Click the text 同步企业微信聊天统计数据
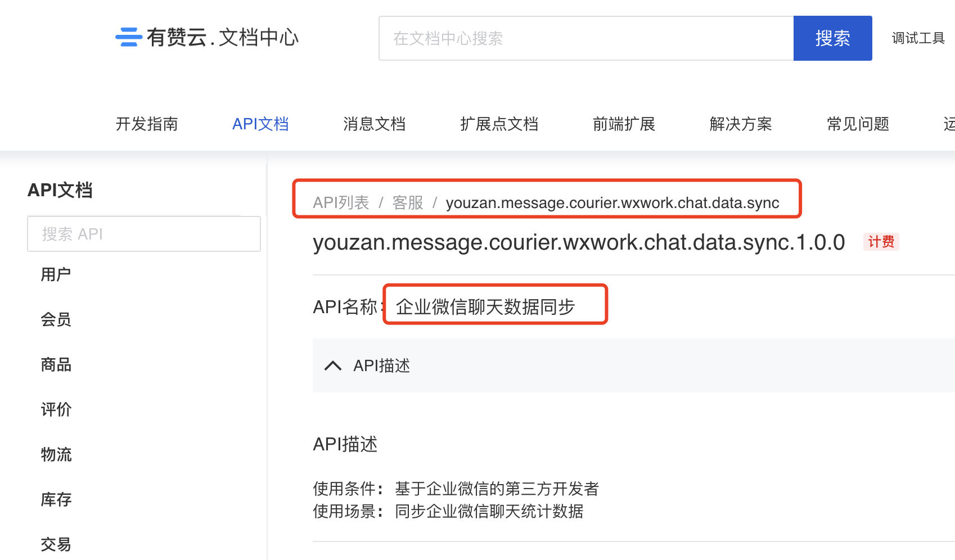The height and width of the screenshot is (560, 955). click(489, 511)
